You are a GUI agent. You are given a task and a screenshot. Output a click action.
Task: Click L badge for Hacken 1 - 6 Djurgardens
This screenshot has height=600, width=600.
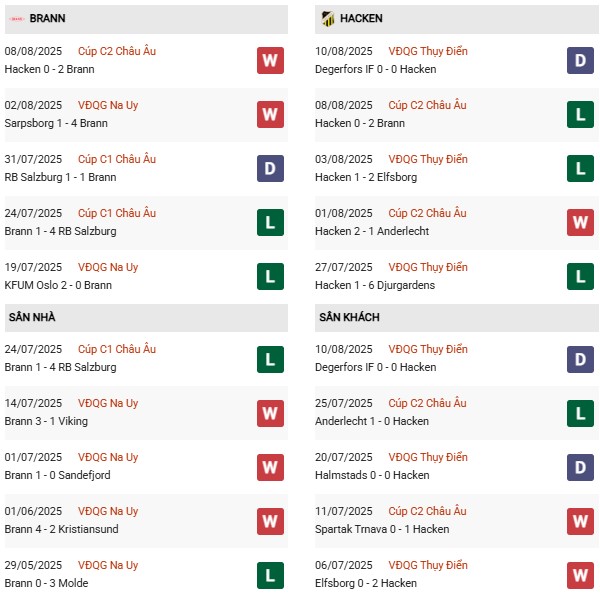point(581,276)
